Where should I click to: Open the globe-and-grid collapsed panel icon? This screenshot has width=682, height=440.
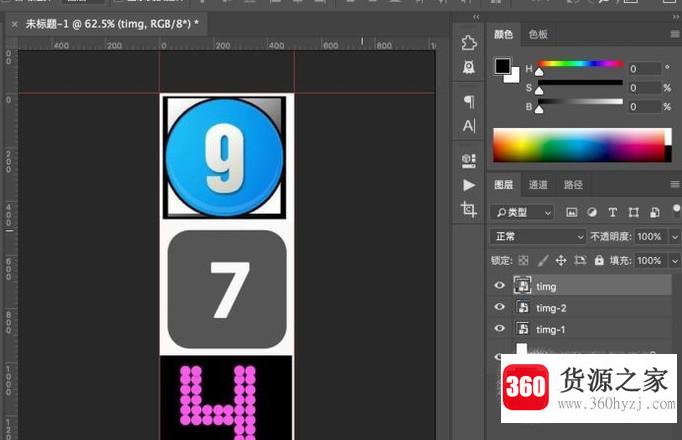pos(468,160)
